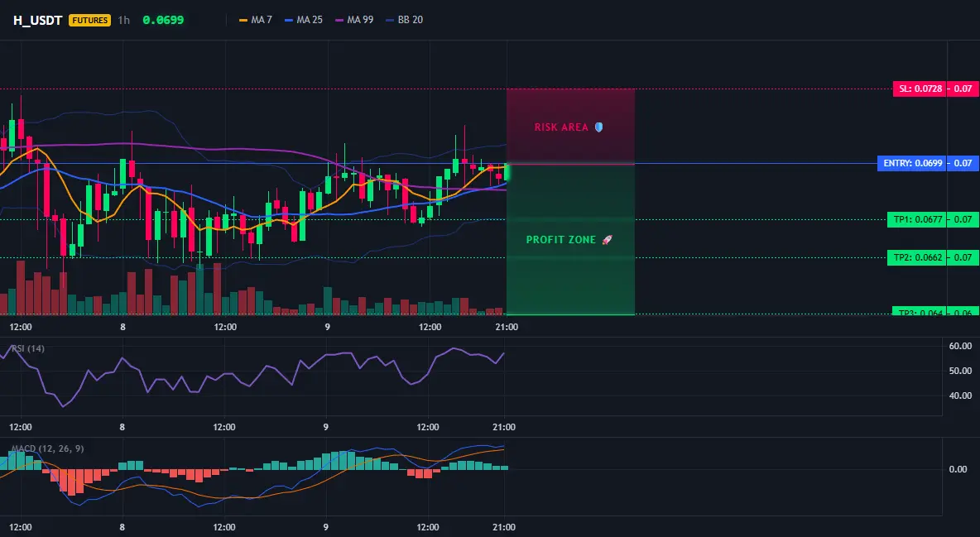The height and width of the screenshot is (537, 980).
Task: Click the H_USDT pair symbol
Action: tap(37, 20)
